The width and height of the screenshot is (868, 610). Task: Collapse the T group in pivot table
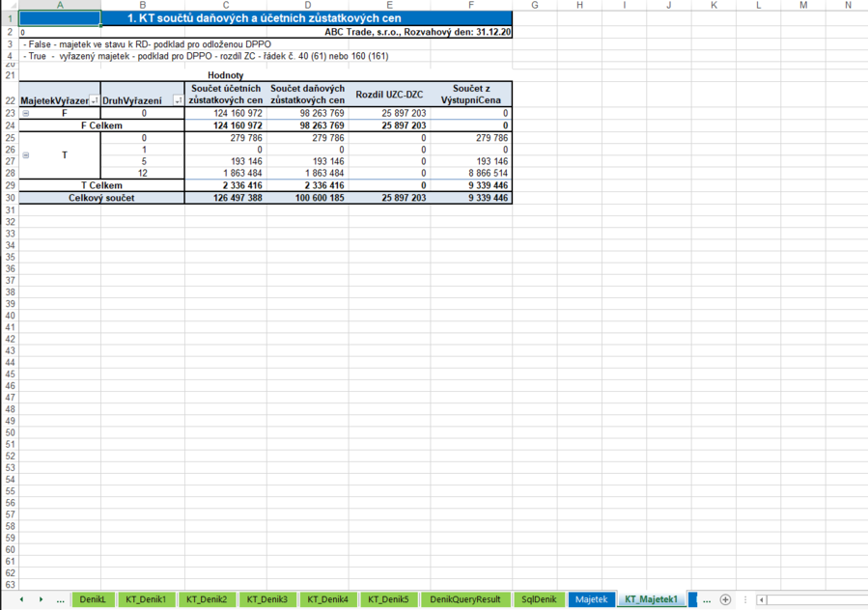(26, 155)
